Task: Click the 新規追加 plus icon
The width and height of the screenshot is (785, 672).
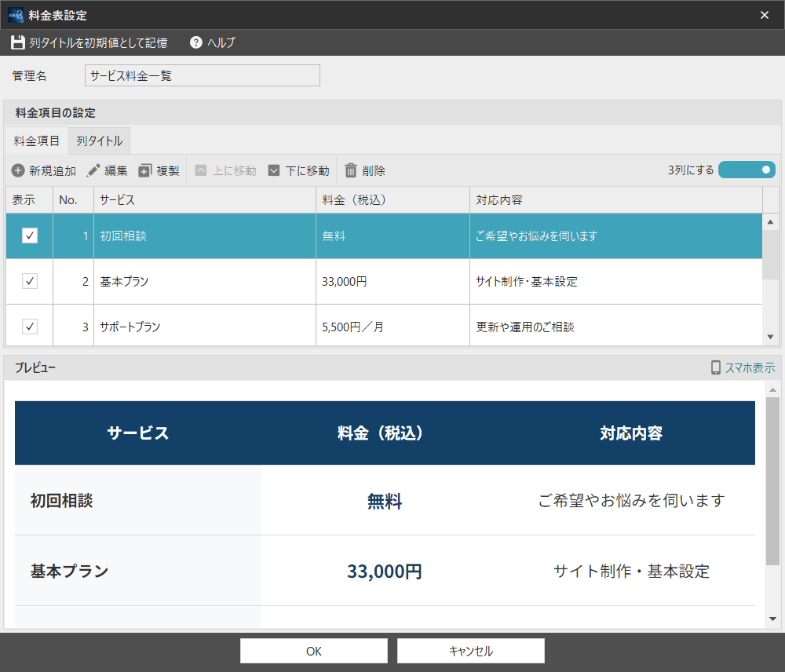Action: pyautogui.click(x=18, y=171)
